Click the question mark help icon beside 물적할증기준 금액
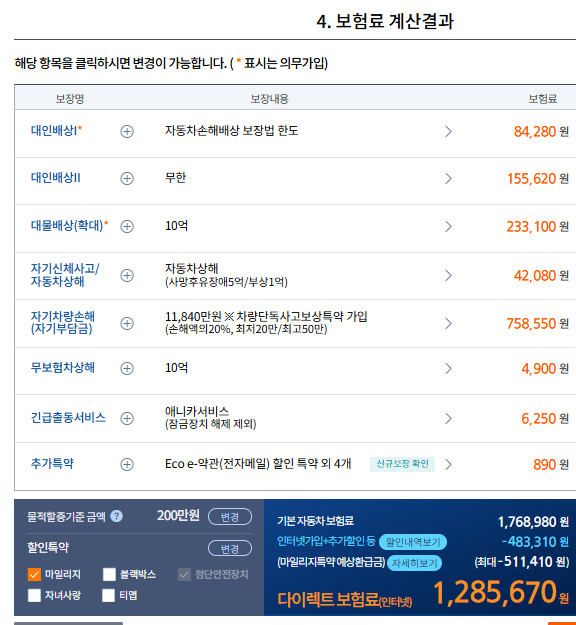The height and width of the screenshot is (625, 576). click(x=116, y=516)
